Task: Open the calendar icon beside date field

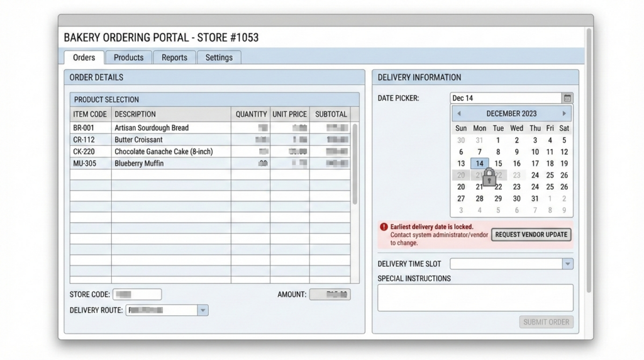Action: [567, 98]
